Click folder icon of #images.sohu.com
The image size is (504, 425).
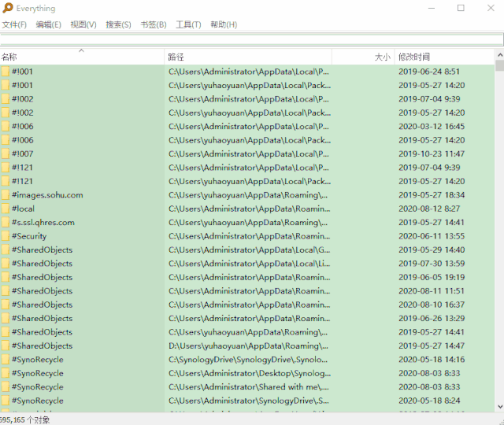click(6, 195)
